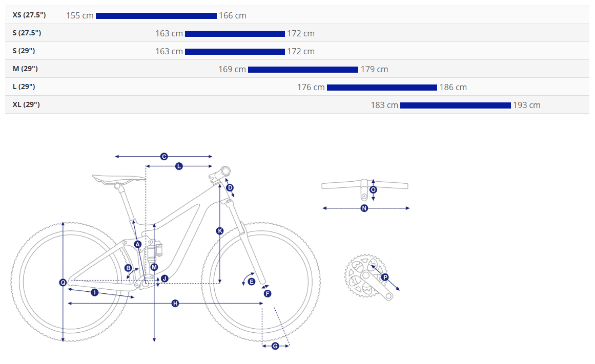Click the L (29") height range bar
This screenshot has width=595, height=364.
(382, 88)
